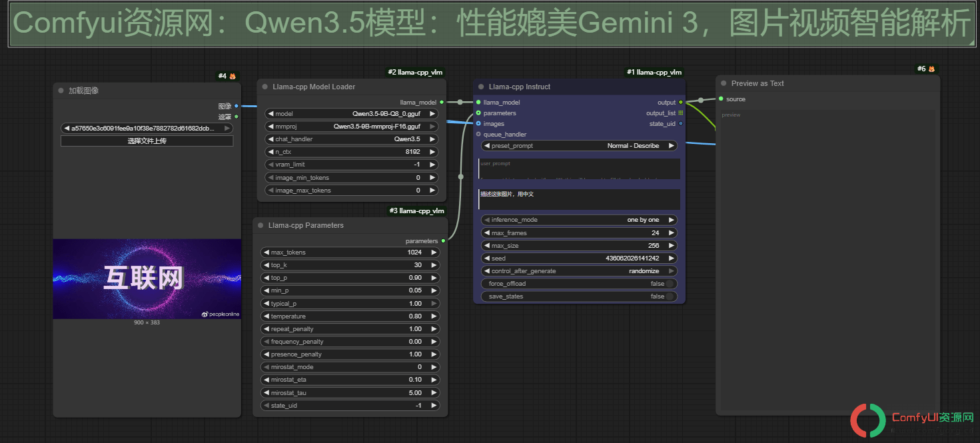Click the preview text area in Preview as Text
Image resolution: width=980 pixels, height=443 pixels.
(x=827, y=260)
